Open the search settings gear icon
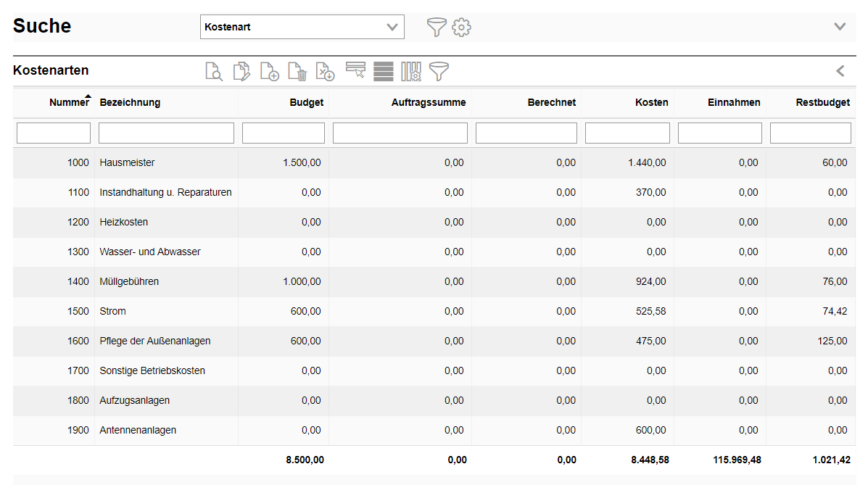 coord(461,28)
